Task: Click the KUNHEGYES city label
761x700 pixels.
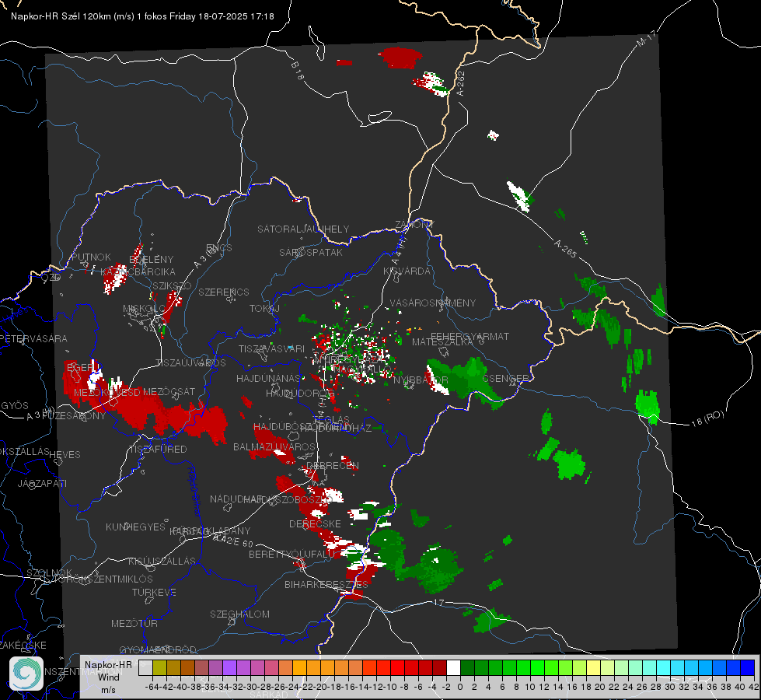Action: pyautogui.click(x=136, y=527)
